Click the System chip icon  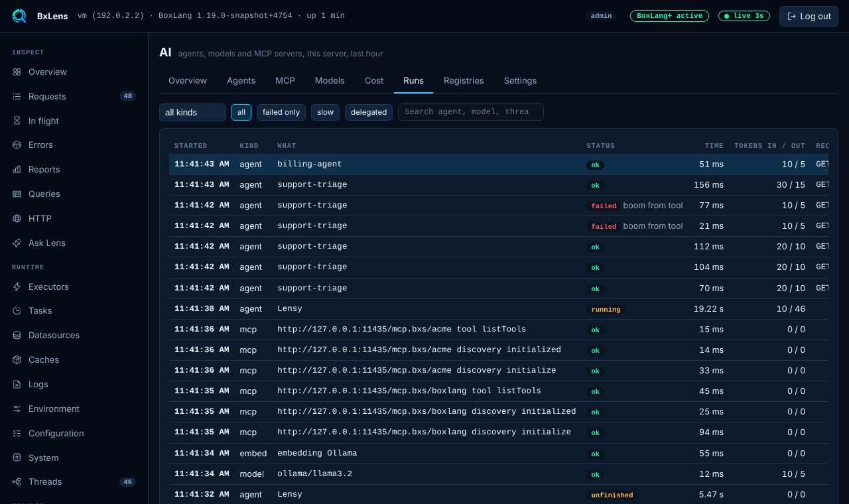pos(17,458)
